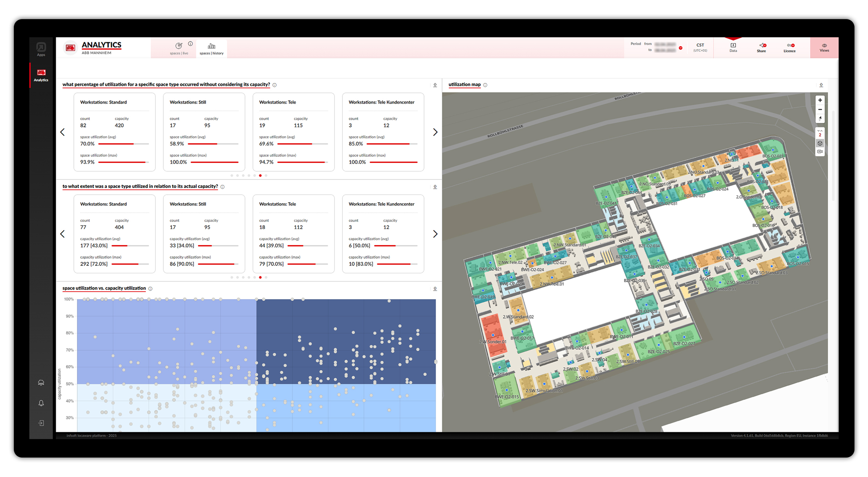Click the capacity value 115 in Workstations: Tele
Screen dimensions: 868x477
tap(298, 125)
